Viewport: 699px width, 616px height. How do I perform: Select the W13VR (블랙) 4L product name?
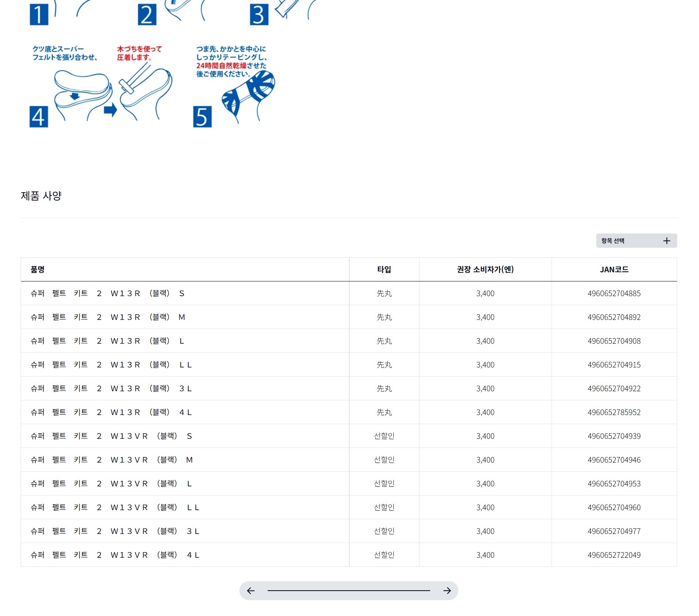[x=115, y=555]
